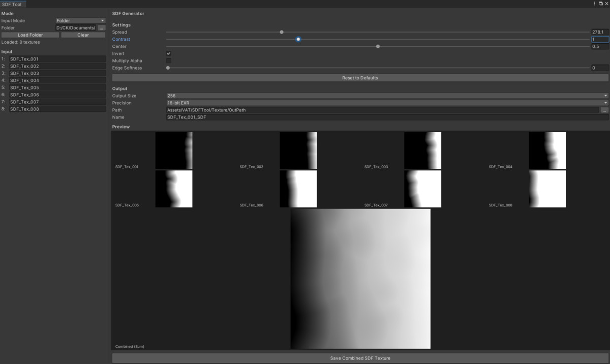Select input slot 6 SDF_Tex_006
Screen dimensions: 610x364
pyautogui.click(x=57, y=95)
